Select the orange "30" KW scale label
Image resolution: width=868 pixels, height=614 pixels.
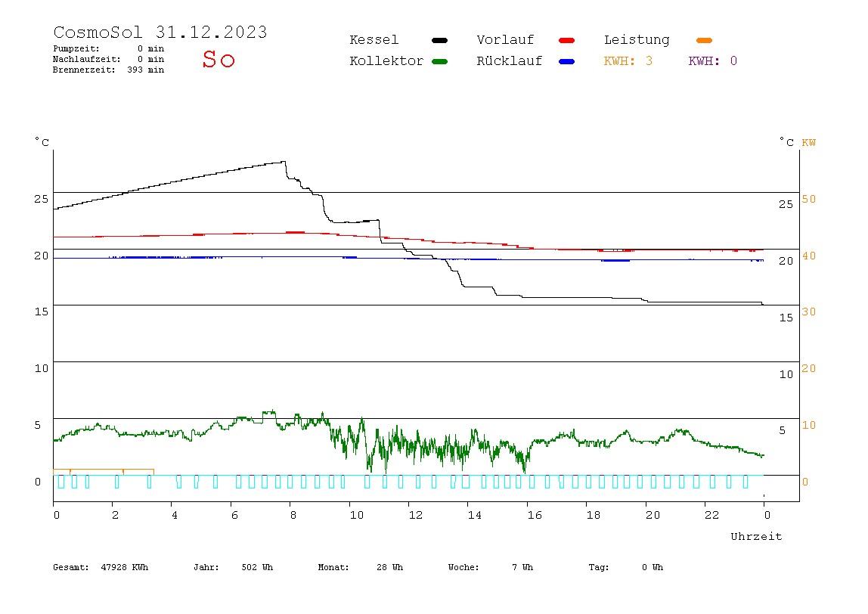[x=809, y=312]
